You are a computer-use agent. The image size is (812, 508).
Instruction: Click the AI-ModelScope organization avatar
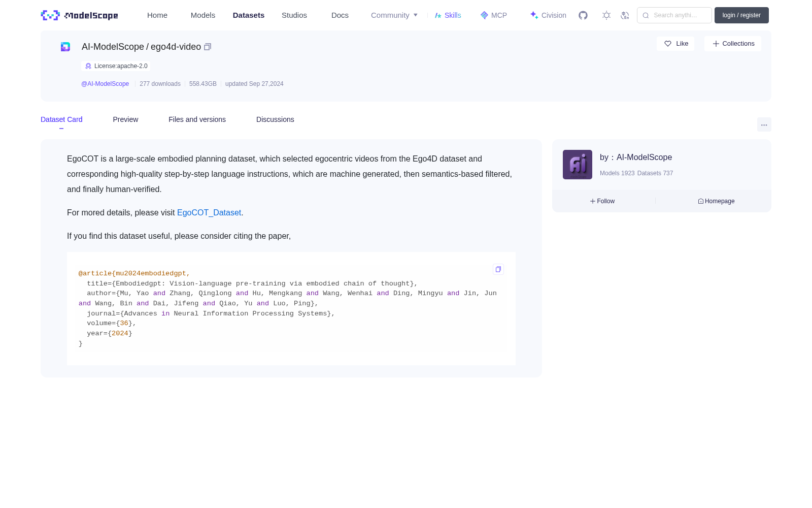click(x=578, y=165)
